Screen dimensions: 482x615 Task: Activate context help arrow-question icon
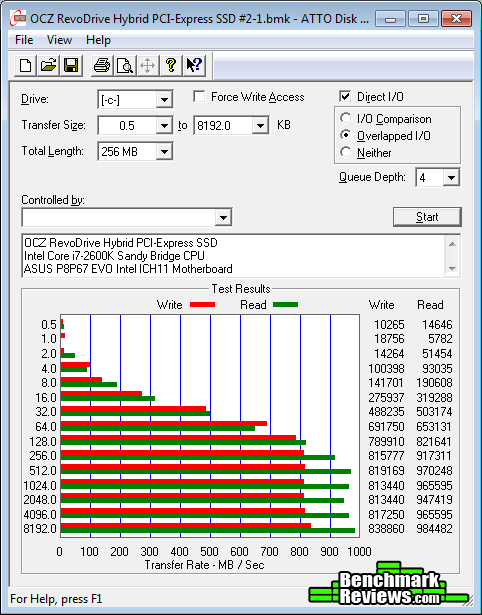194,65
